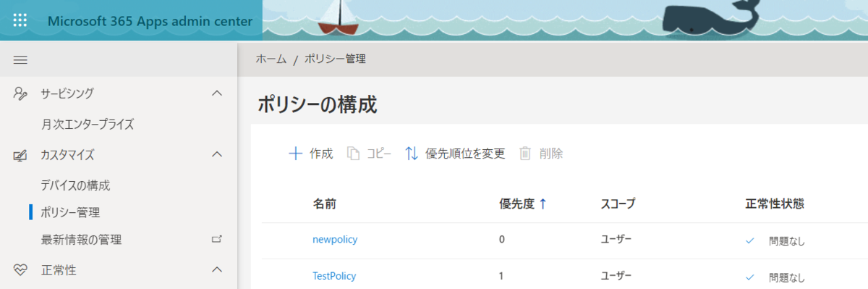Click the plus icon for 作成
The height and width of the screenshot is (289, 868).
(x=295, y=154)
